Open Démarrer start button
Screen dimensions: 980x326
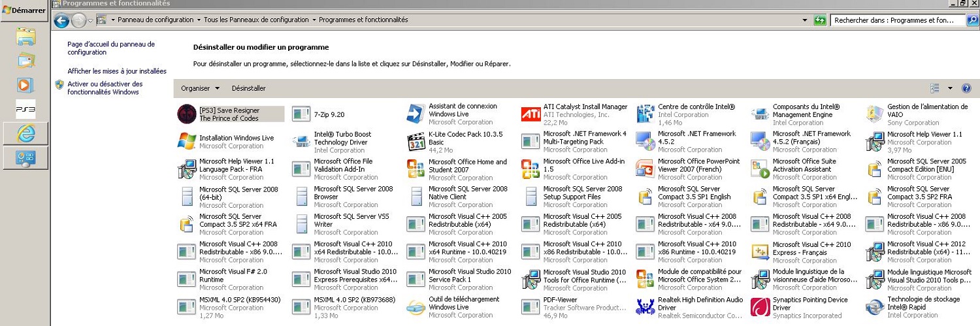click(x=24, y=11)
